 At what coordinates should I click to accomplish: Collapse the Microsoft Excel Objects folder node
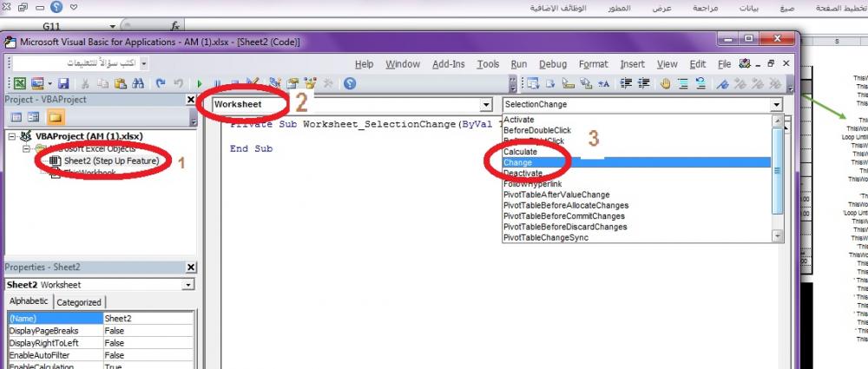click(25, 148)
